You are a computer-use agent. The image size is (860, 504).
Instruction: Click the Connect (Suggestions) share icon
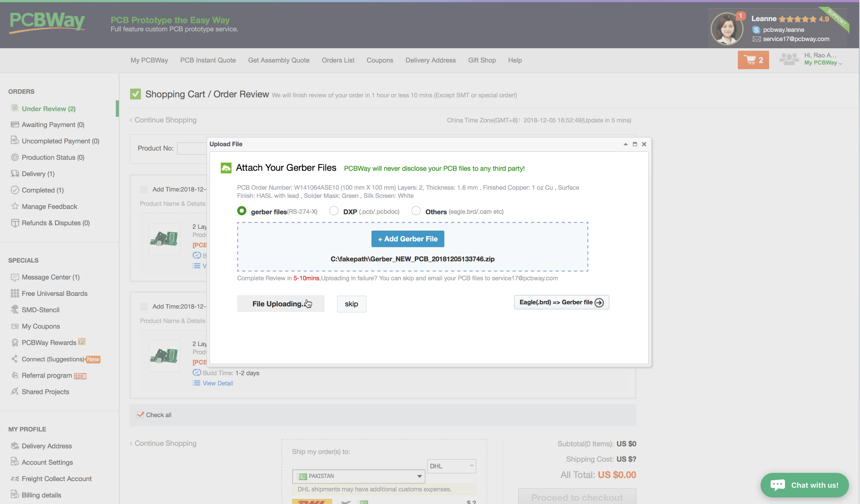pyautogui.click(x=15, y=359)
